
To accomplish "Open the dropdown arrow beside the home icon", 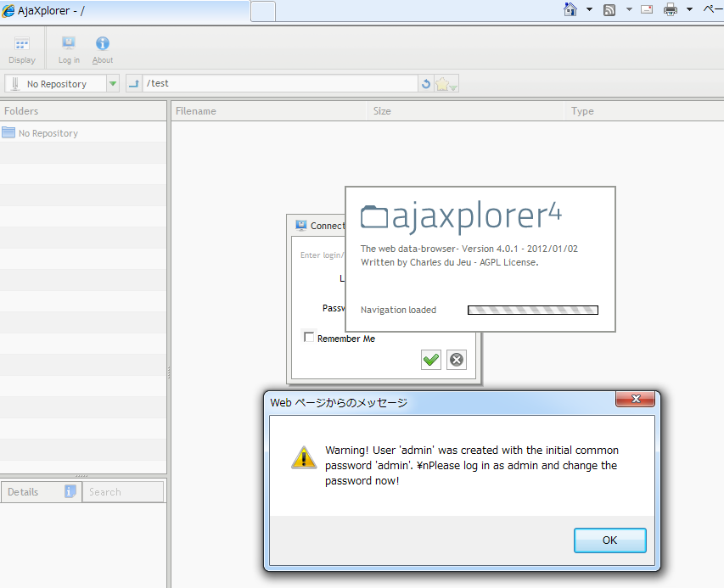I will click(589, 9).
